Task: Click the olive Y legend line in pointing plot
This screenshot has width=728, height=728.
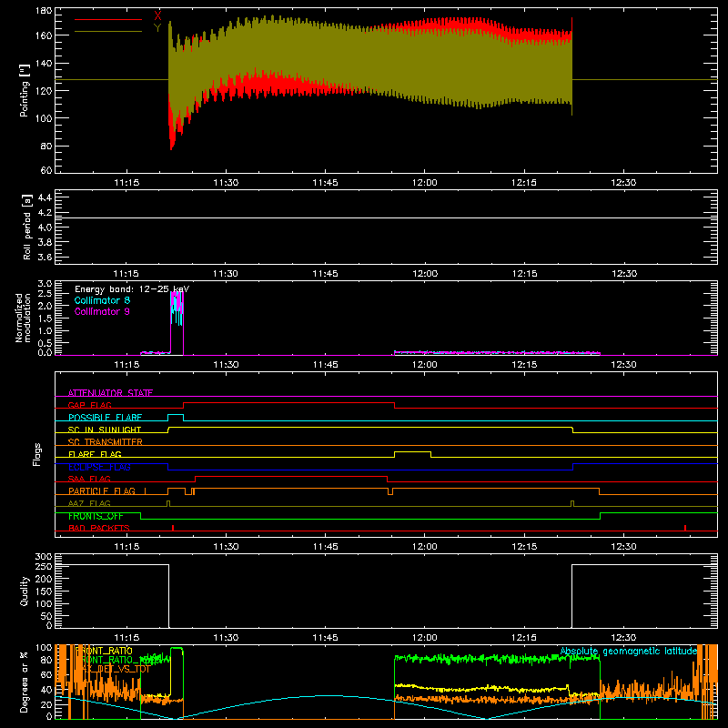Action: pyautogui.click(x=108, y=31)
